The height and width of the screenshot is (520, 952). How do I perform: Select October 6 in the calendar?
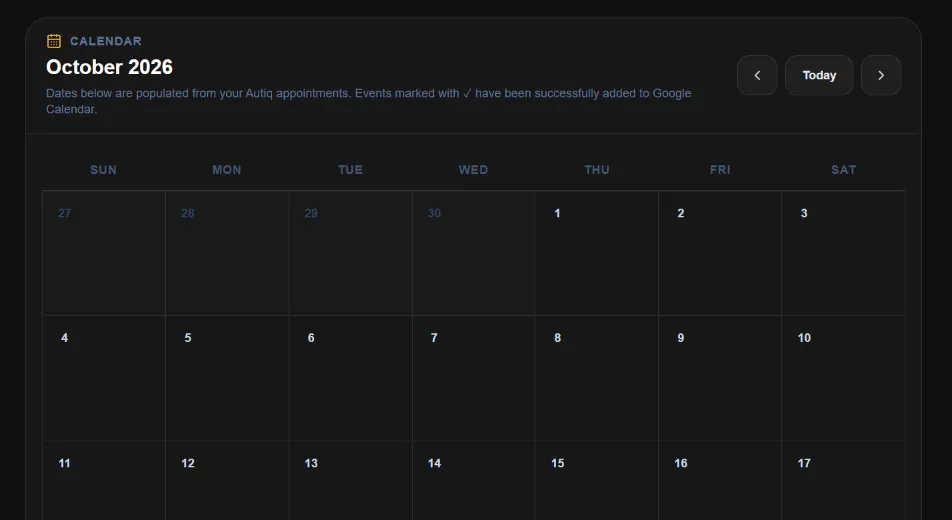pos(350,378)
